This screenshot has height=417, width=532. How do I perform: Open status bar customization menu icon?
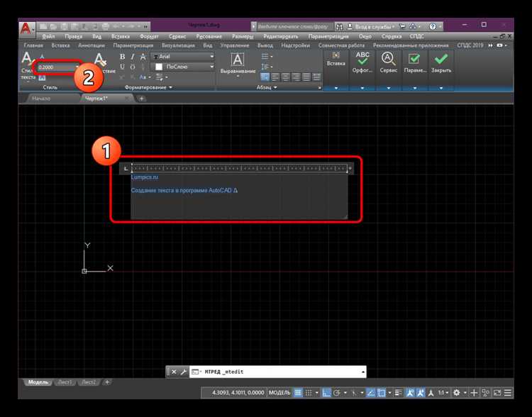508,393
